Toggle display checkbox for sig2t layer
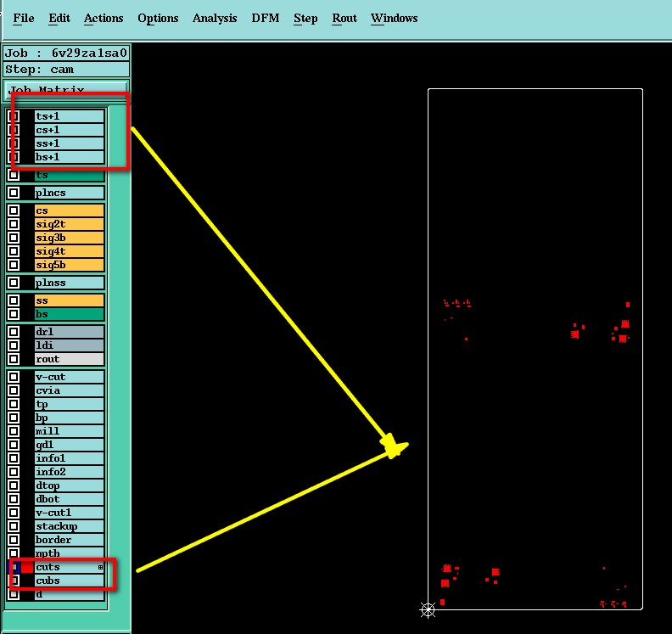Screen dimensions: 672x634 coord(14,224)
